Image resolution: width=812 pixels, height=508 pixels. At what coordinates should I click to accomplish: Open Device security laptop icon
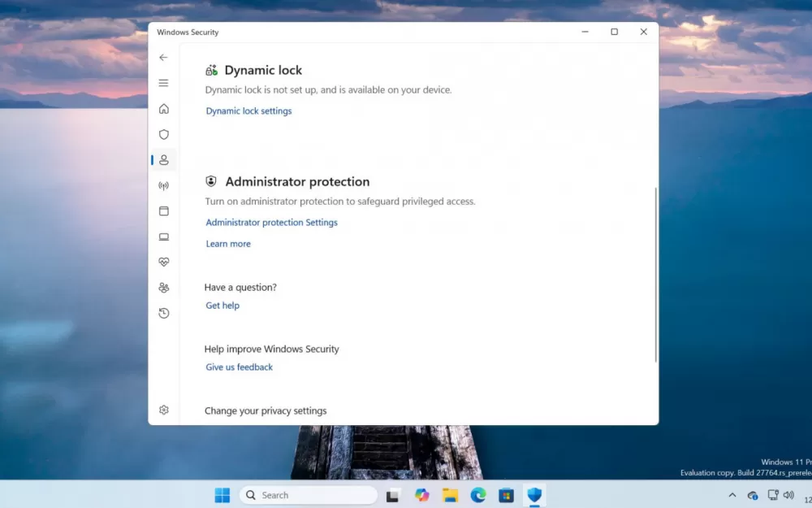pos(164,237)
